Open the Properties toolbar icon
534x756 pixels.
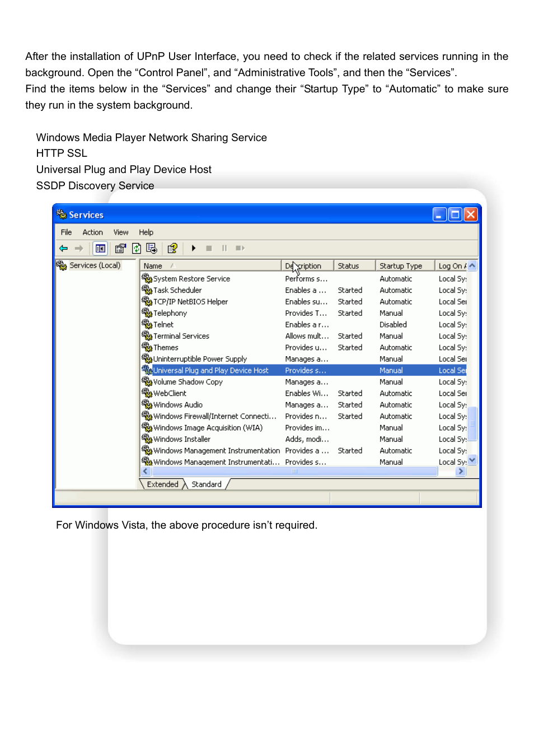(x=120, y=248)
